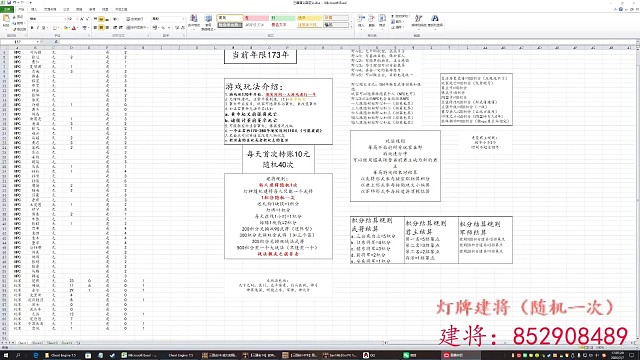This screenshot has width=640, height=360.
Task: Click the Save icon in quick access toolbar
Action: coord(9,2)
